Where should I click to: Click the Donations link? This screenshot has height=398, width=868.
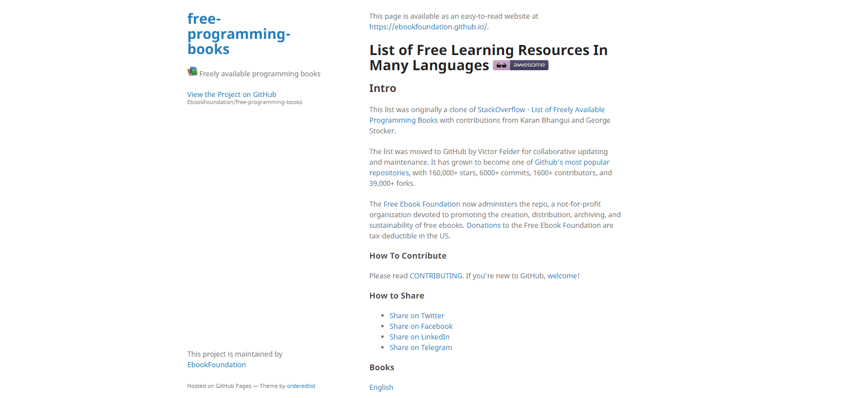tap(483, 225)
